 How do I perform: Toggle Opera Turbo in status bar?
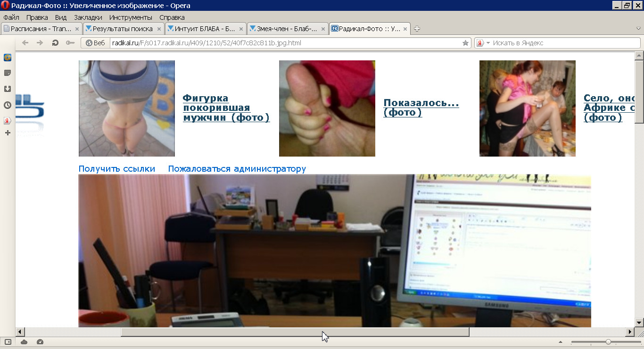40,342
